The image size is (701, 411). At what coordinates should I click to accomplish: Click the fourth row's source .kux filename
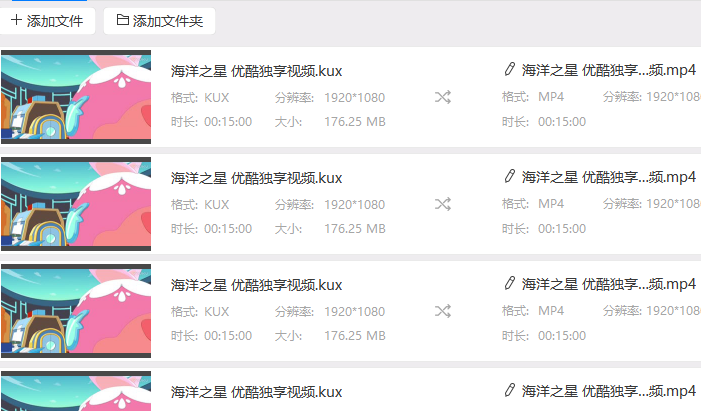pos(256,391)
